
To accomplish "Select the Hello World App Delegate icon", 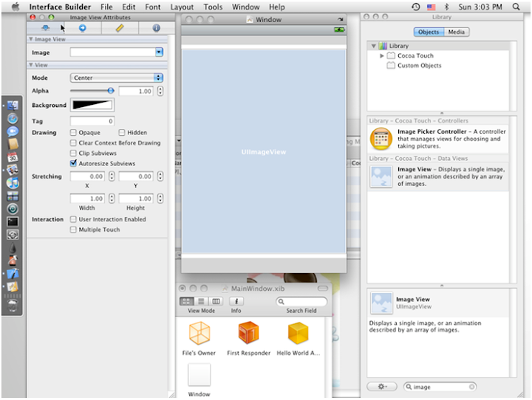I will [298, 334].
